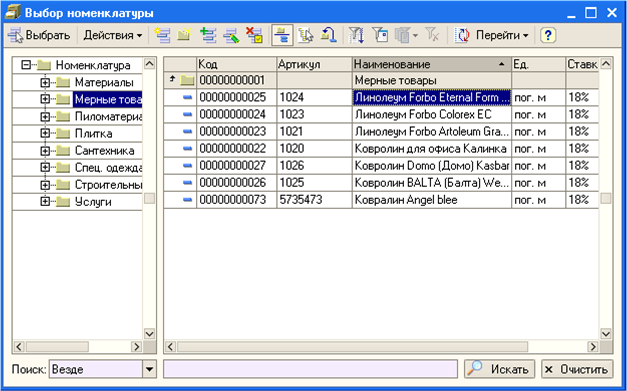Set the deletion mark on the item

click(254, 35)
